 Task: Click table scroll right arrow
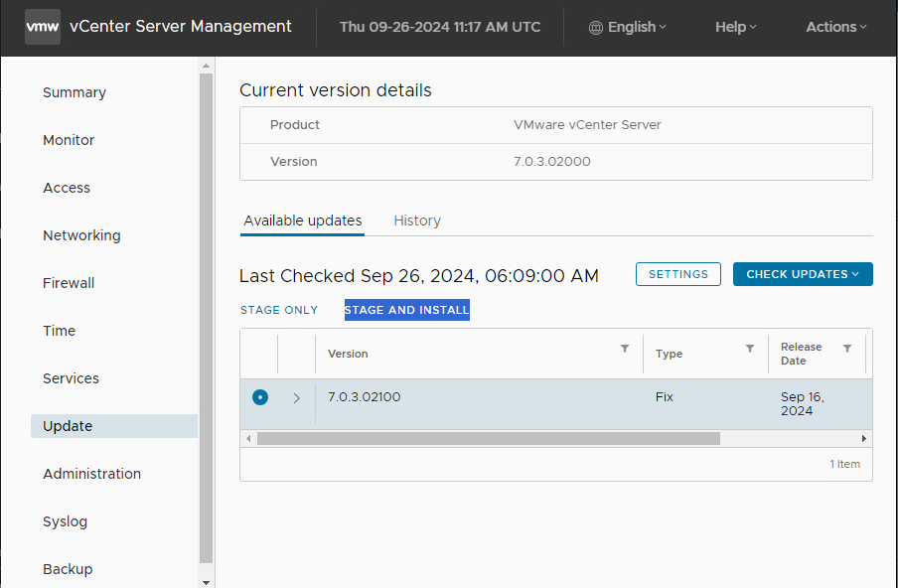tap(864, 439)
